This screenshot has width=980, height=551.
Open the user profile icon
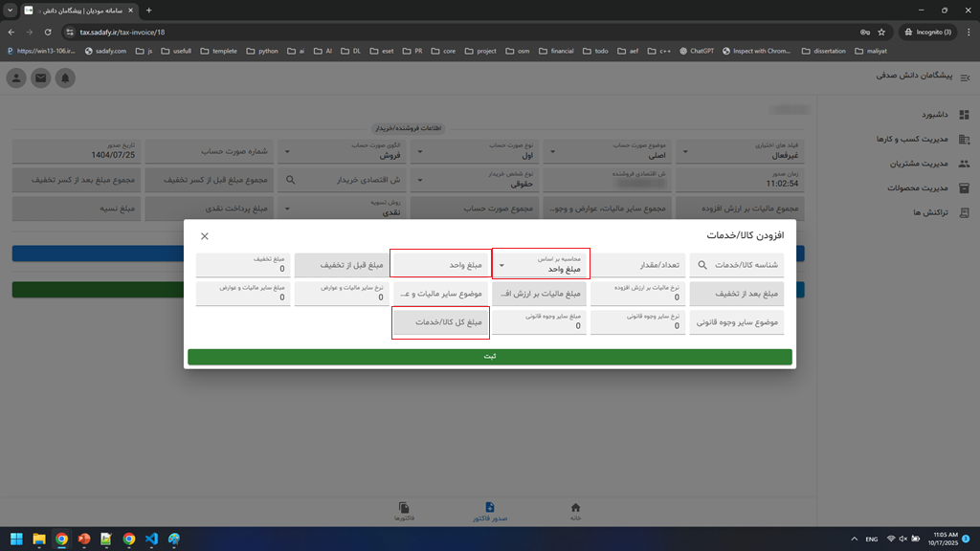[16, 78]
